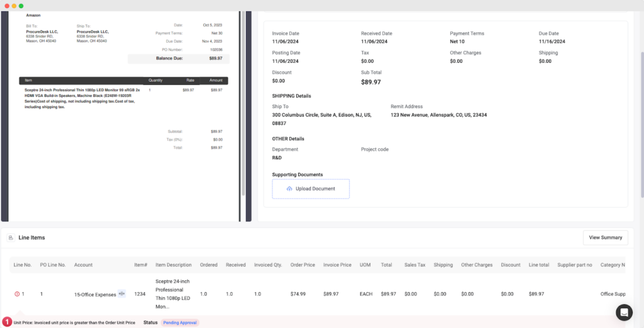Click the Ship To address text
The image size is (644, 328).
coord(321,119)
